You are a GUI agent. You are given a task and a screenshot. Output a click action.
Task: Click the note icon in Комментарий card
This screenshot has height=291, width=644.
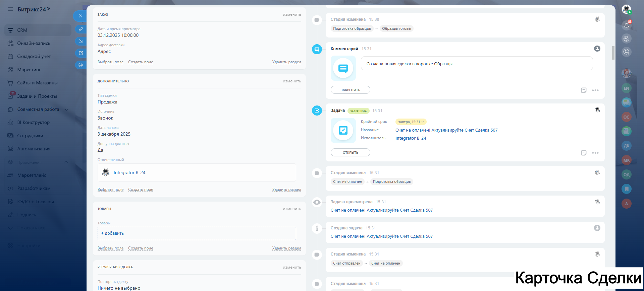tap(584, 90)
